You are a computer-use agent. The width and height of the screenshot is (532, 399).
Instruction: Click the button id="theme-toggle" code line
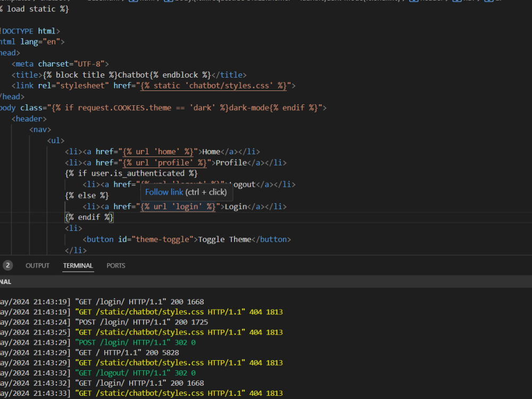(187, 239)
